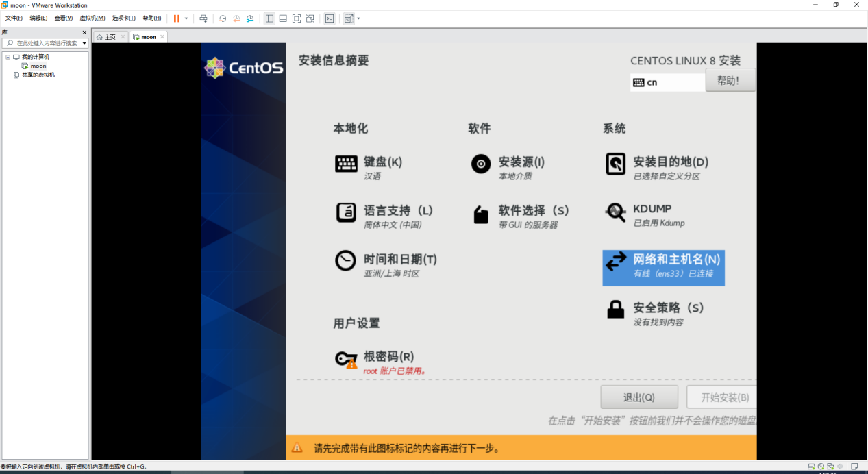
Task: Click the 帮助! button
Action: [730, 80]
